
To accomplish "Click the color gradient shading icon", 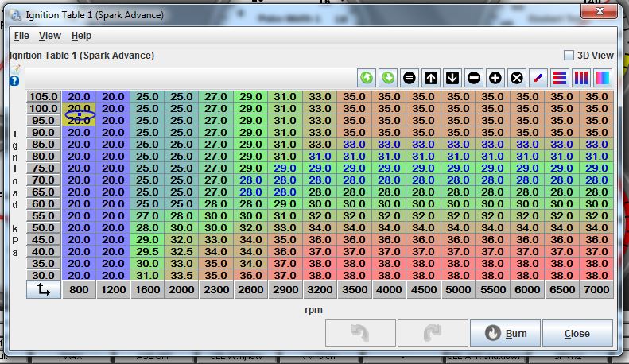I will pyautogui.click(x=603, y=78).
